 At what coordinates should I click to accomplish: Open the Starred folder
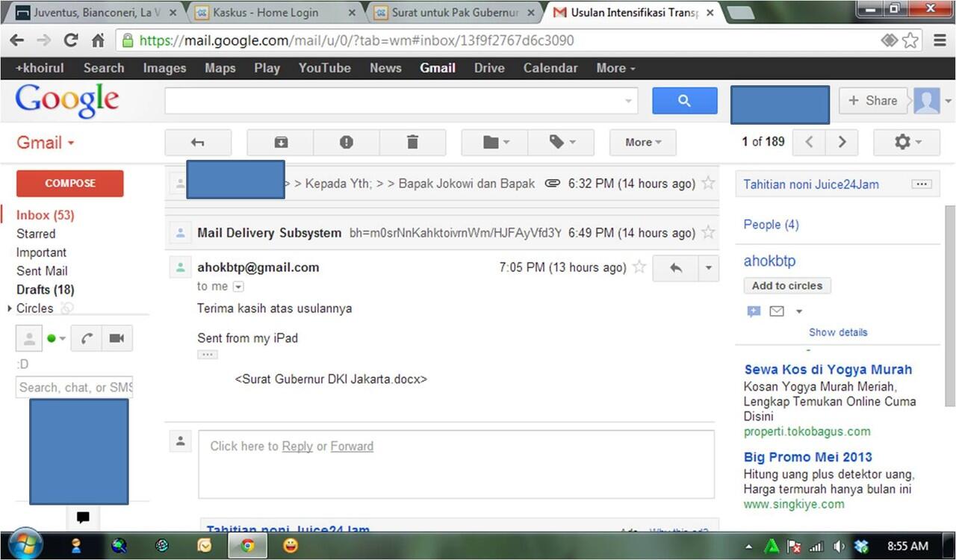[x=36, y=234]
